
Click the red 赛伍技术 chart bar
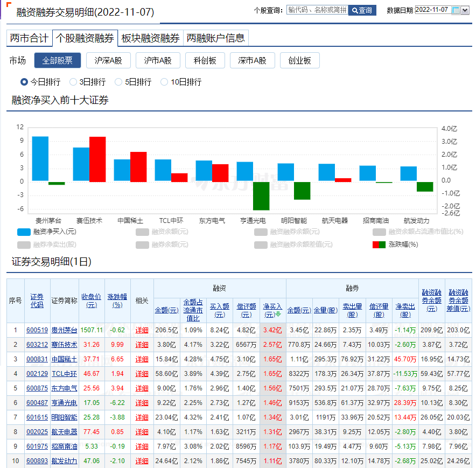click(x=97, y=159)
